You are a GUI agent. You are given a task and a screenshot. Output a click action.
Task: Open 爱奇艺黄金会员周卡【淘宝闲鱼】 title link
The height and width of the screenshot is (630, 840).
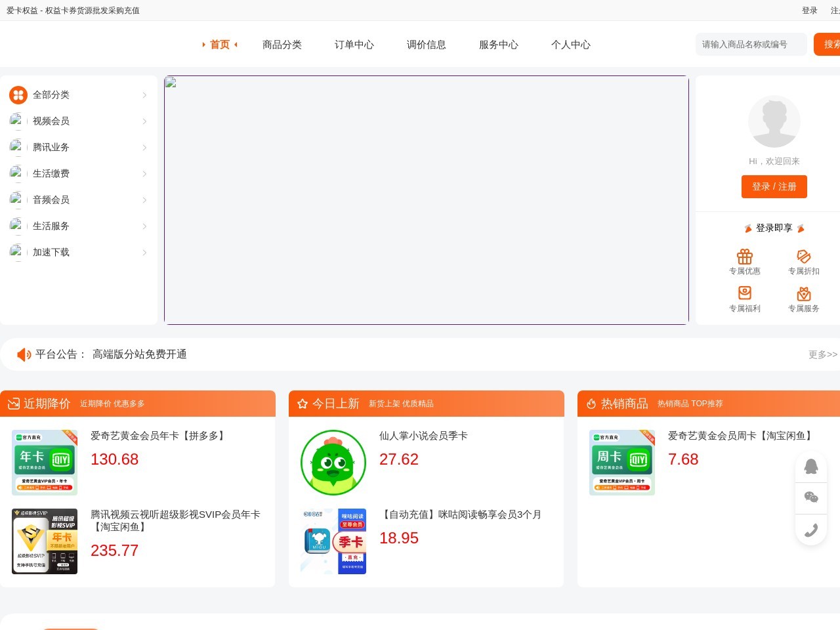(742, 436)
